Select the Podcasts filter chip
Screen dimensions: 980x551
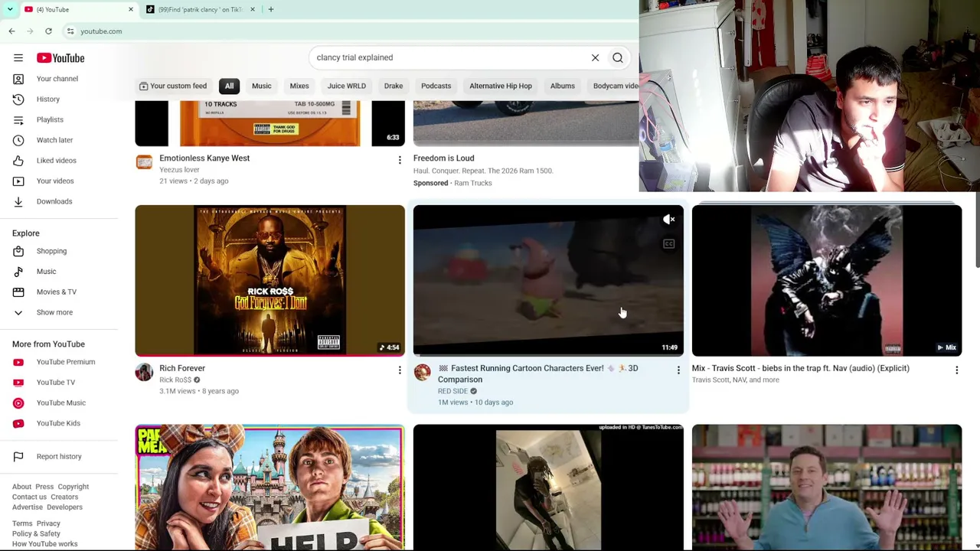436,86
